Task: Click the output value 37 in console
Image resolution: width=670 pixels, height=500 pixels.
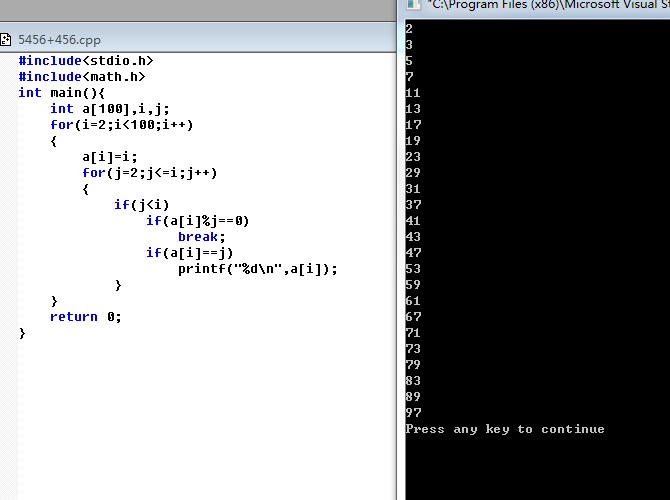Action: 413,205
